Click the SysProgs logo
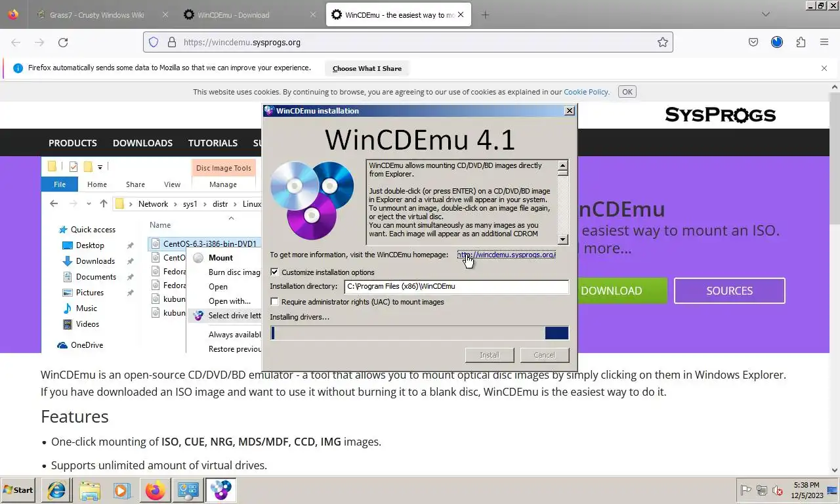This screenshot has height=504, width=840. click(x=721, y=115)
